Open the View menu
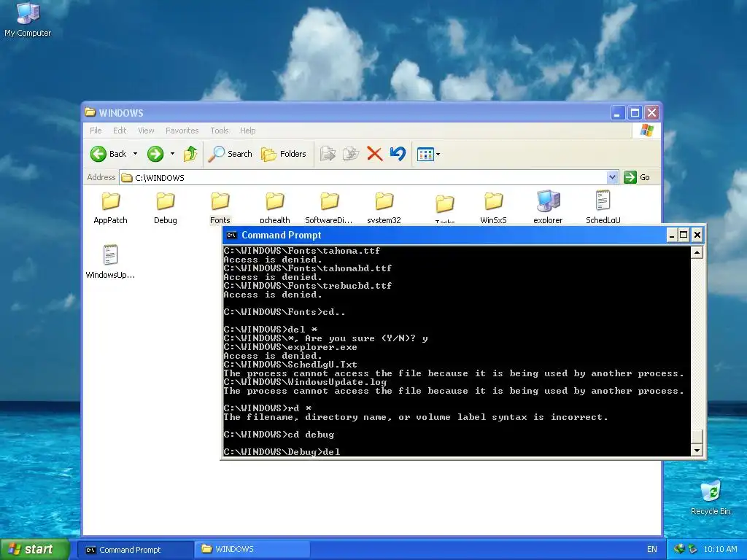Screen dimensions: 747x560 (x=146, y=131)
